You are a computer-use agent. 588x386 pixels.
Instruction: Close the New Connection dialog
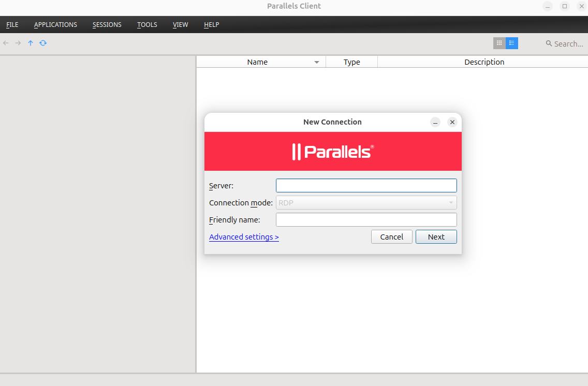[x=452, y=122]
